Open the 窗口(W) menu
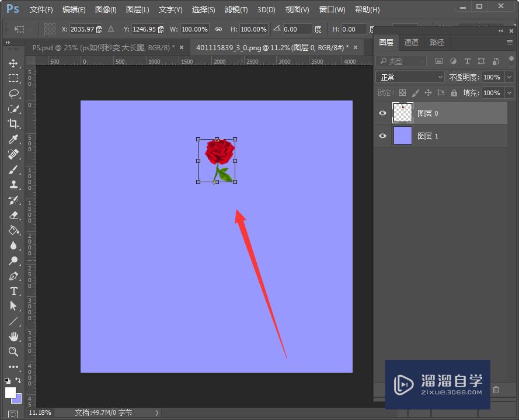This screenshot has width=519, height=420. 332,9
